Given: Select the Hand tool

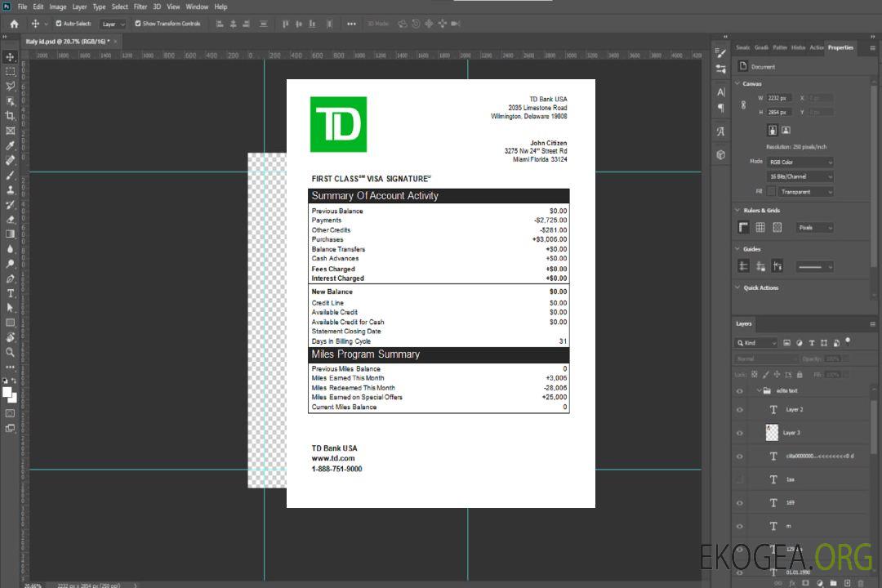Looking at the screenshot, I should tap(10, 337).
